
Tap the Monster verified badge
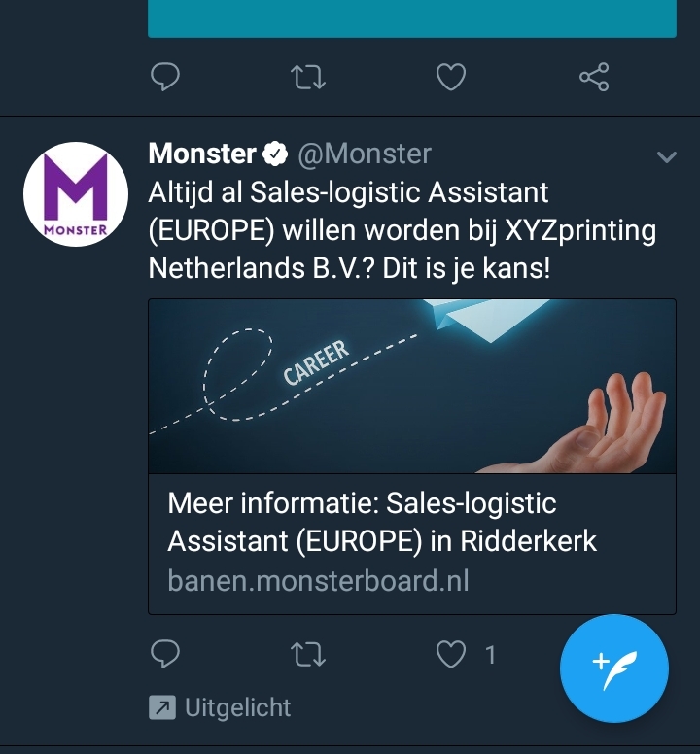(275, 154)
